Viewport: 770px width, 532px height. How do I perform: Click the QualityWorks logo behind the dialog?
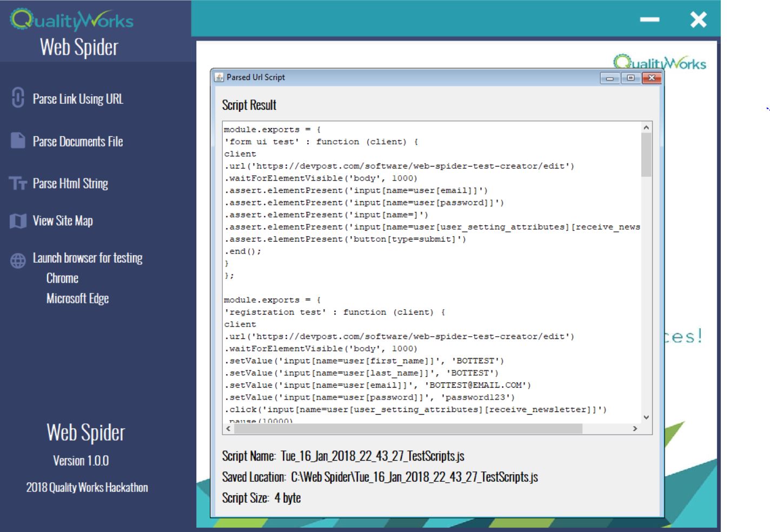pyautogui.click(x=660, y=62)
